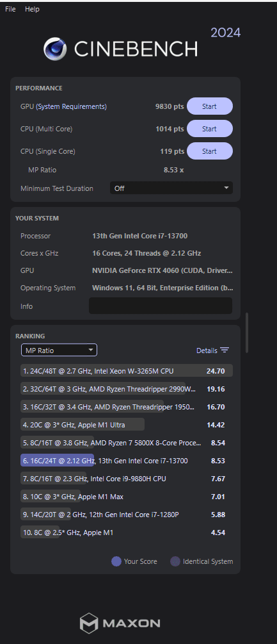
Task: Select the 8C Apple M1 ranking row
Action: (127, 533)
